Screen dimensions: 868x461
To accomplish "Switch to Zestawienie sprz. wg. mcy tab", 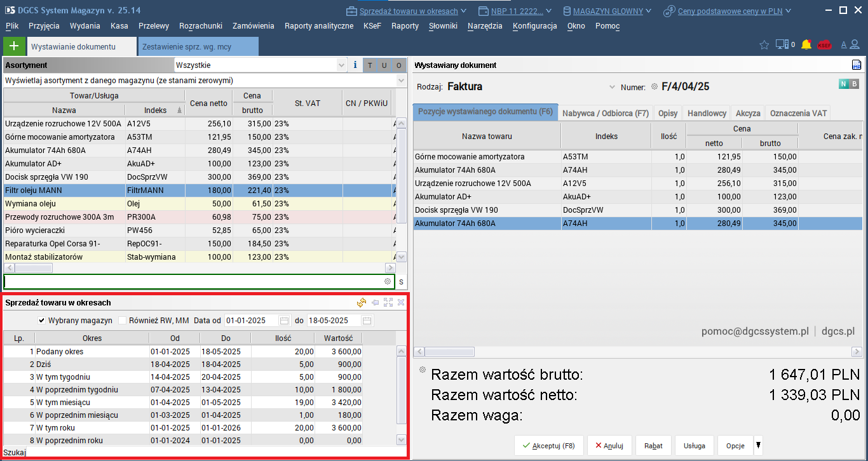I will (x=198, y=46).
